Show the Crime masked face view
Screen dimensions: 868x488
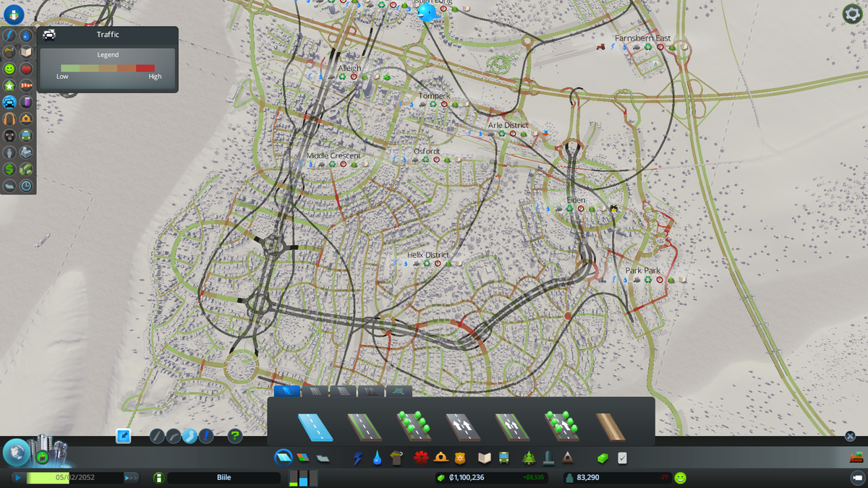(9, 135)
